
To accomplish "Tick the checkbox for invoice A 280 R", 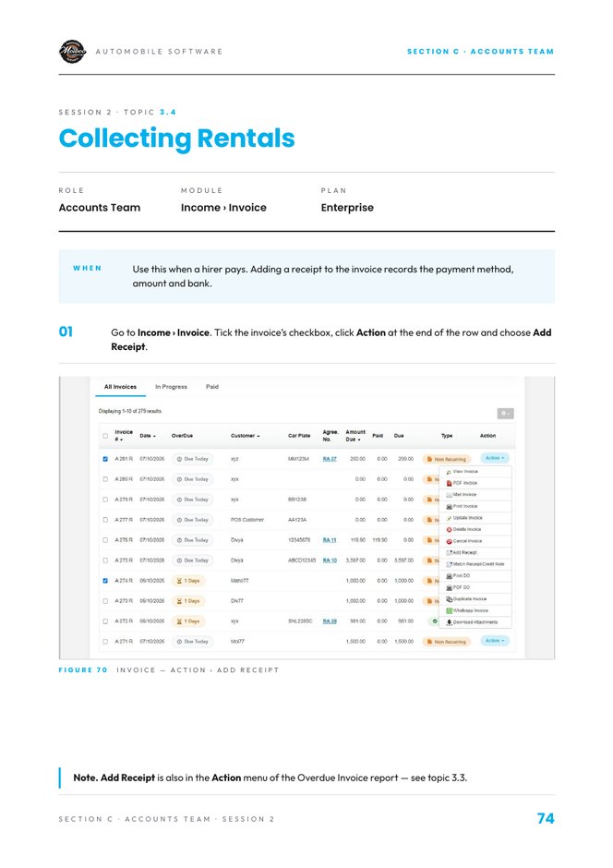I will click(105, 479).
